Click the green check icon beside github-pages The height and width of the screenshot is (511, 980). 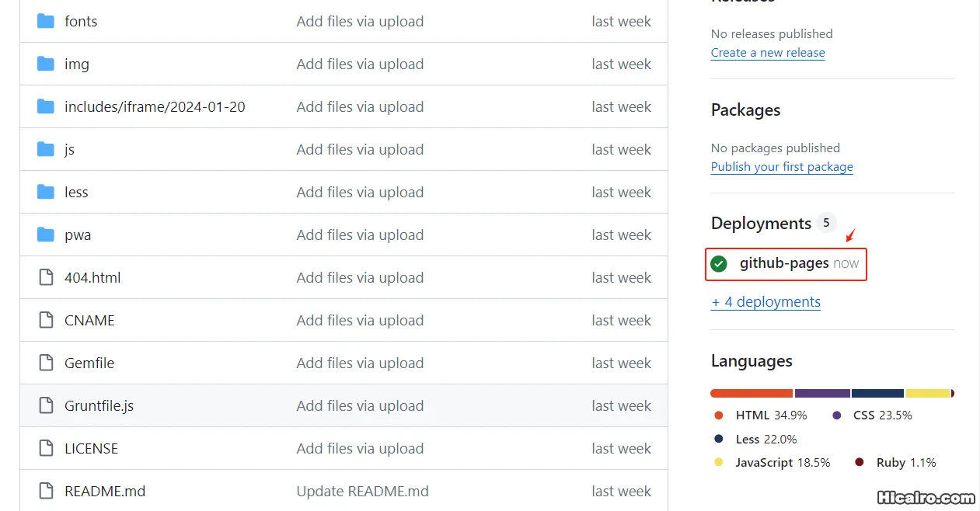(x=719, y=264)
